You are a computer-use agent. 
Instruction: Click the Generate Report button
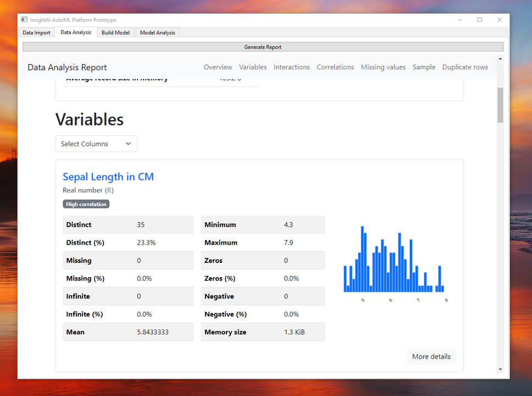click(263, 47)
